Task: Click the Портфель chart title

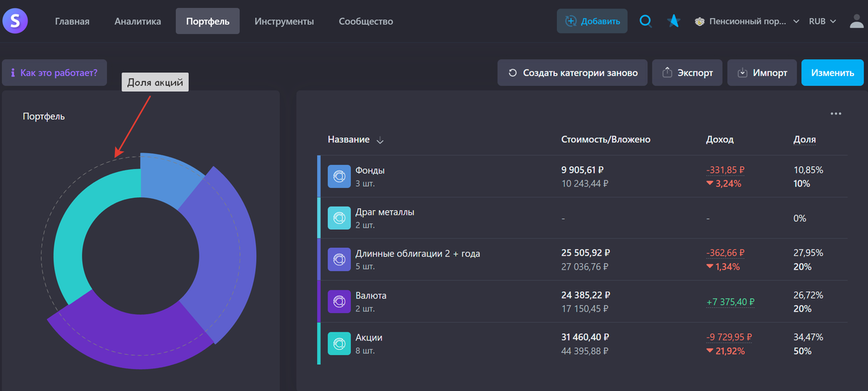Action: (43, 116)
